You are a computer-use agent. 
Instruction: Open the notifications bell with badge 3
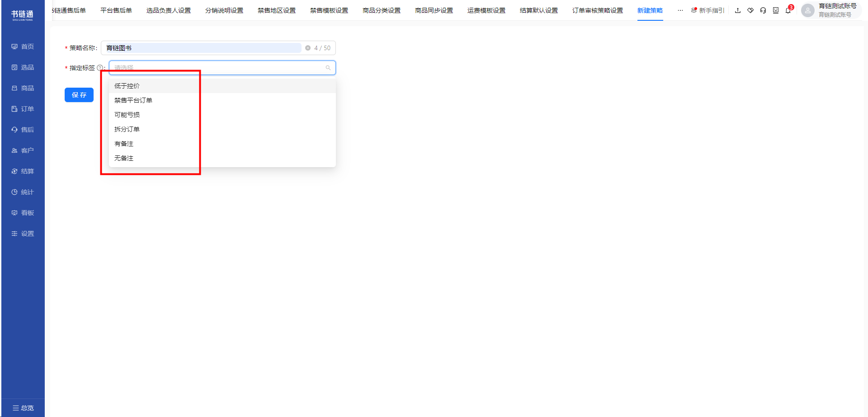[788, 10]
